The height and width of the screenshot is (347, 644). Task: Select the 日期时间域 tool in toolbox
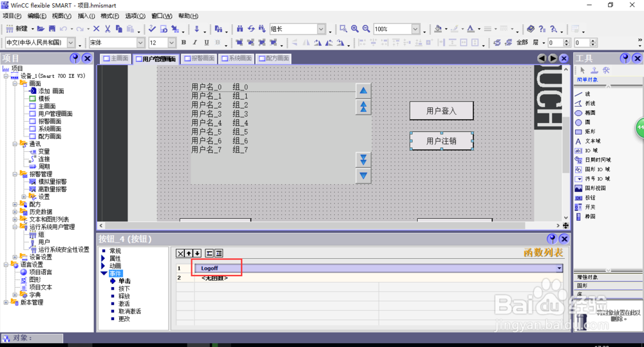[x=598, y=160]
